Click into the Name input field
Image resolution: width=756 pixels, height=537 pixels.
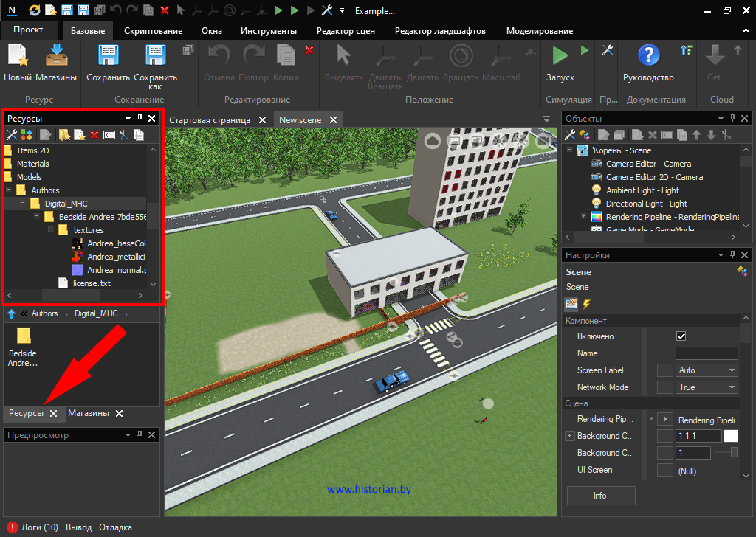(x=707, y=353)
